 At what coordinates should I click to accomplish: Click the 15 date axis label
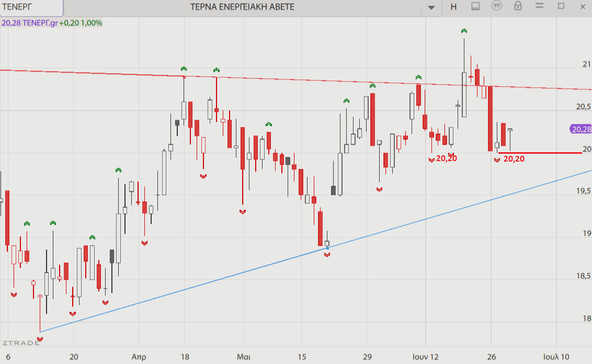pos(302,357)
